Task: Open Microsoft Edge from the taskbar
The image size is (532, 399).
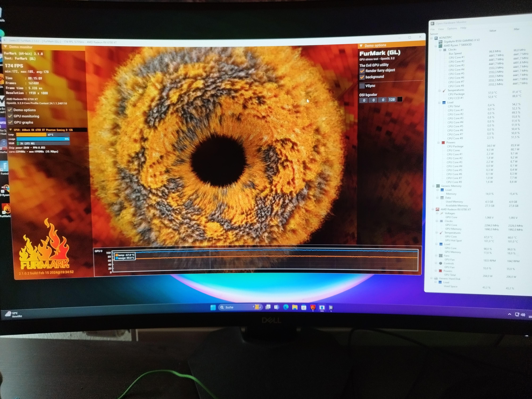Action: click(286, 307)
